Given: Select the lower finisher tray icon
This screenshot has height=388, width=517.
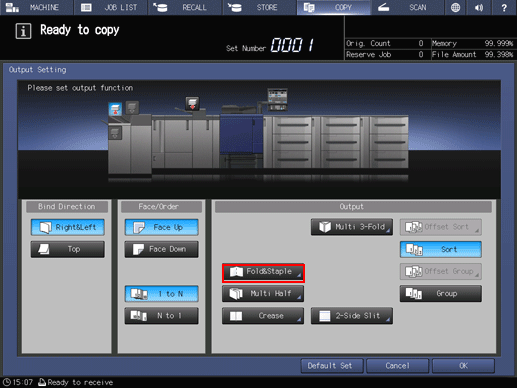Looking at the screenshot, I should (115, 133).
